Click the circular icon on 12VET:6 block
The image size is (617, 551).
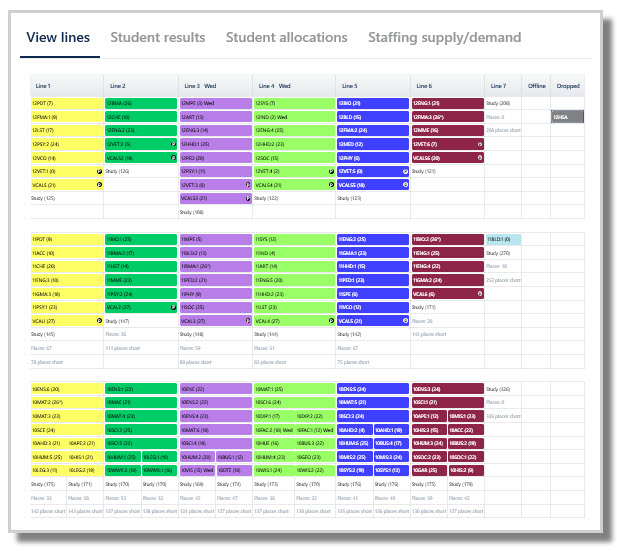coord(480,144)
